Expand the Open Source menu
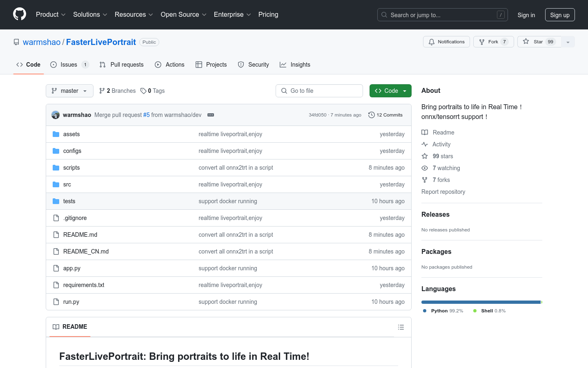The height and width of the screenshot is (368, 588). (184, 15)
